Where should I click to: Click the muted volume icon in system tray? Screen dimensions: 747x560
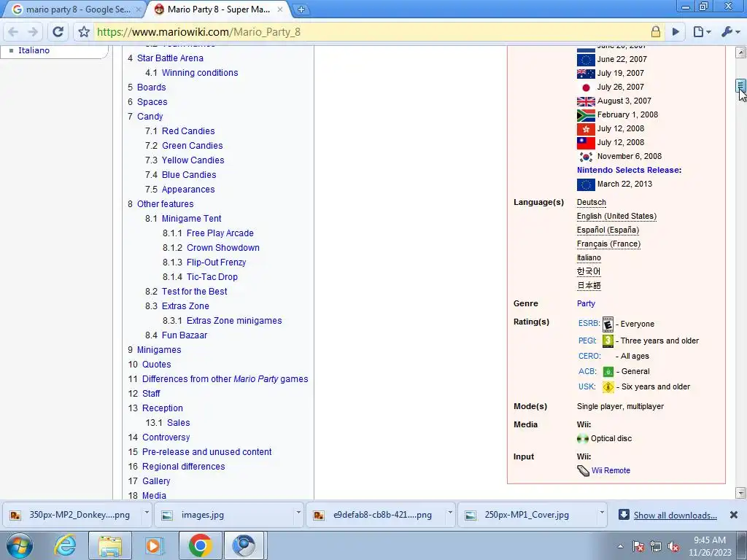coord(673,547)
